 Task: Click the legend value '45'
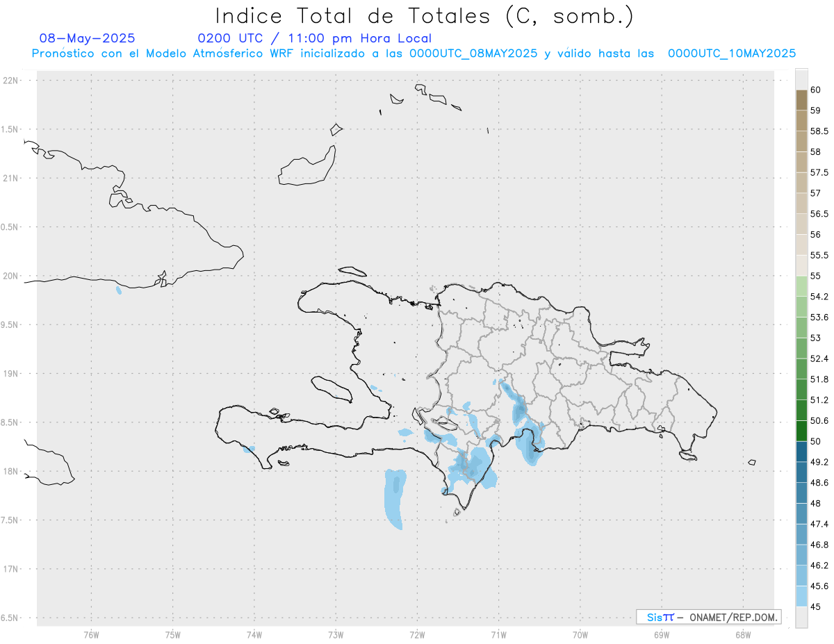(815, 606)
